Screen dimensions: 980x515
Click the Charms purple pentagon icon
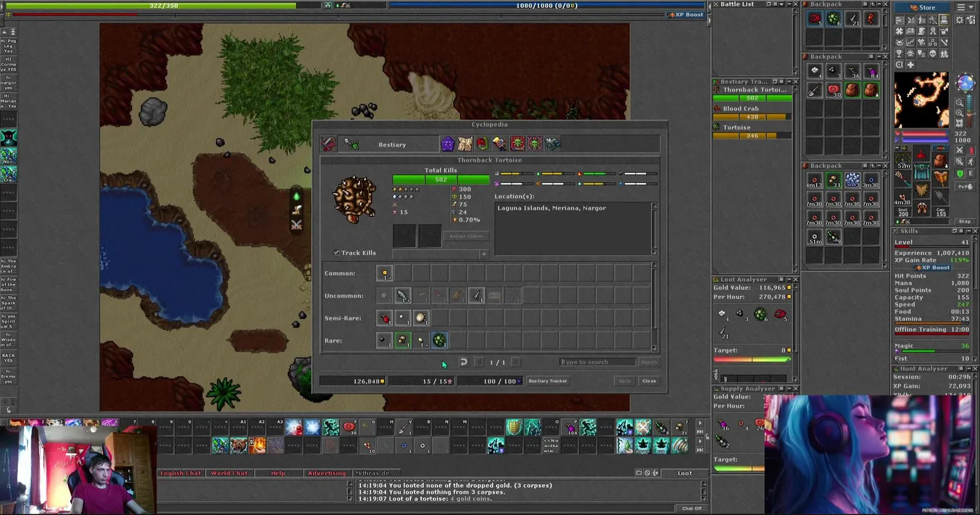[447, 144]
